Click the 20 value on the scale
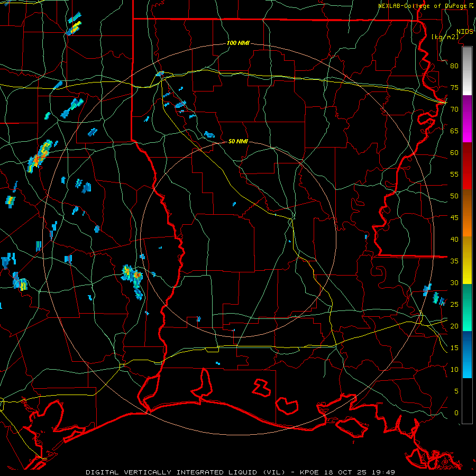The width and height of the screenshot is (476, 476). coord(454,326)
